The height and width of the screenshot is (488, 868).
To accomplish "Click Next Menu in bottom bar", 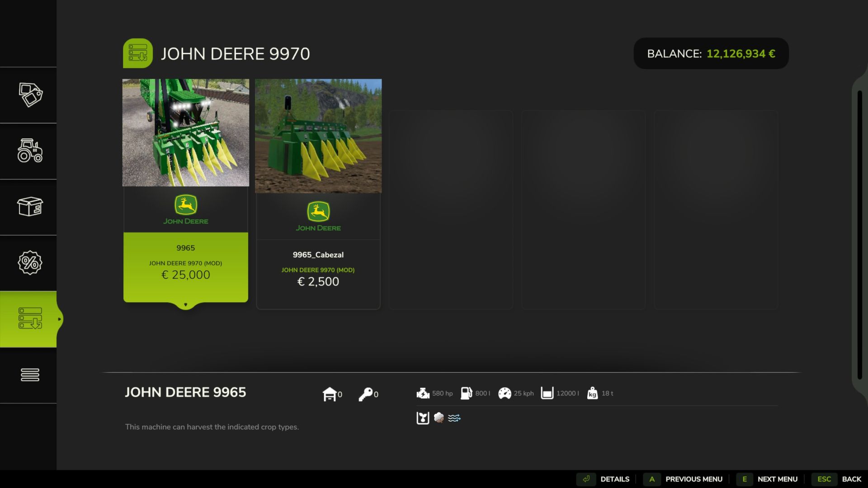I will pos(777,479).
